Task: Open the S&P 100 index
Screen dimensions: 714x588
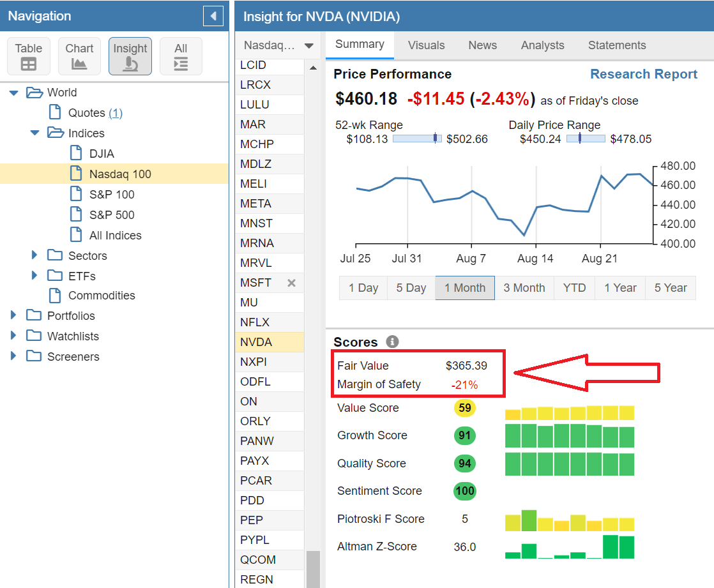Action: tap(112, 195)
